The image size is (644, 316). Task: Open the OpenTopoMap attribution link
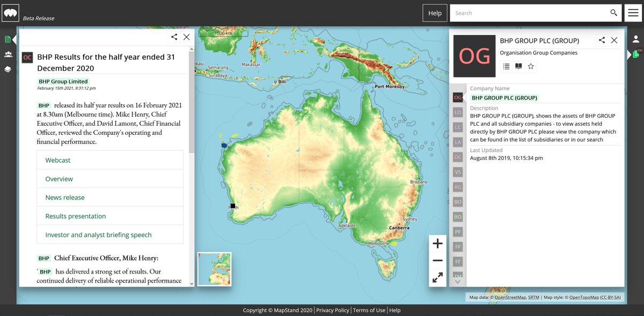pos(584,297)
